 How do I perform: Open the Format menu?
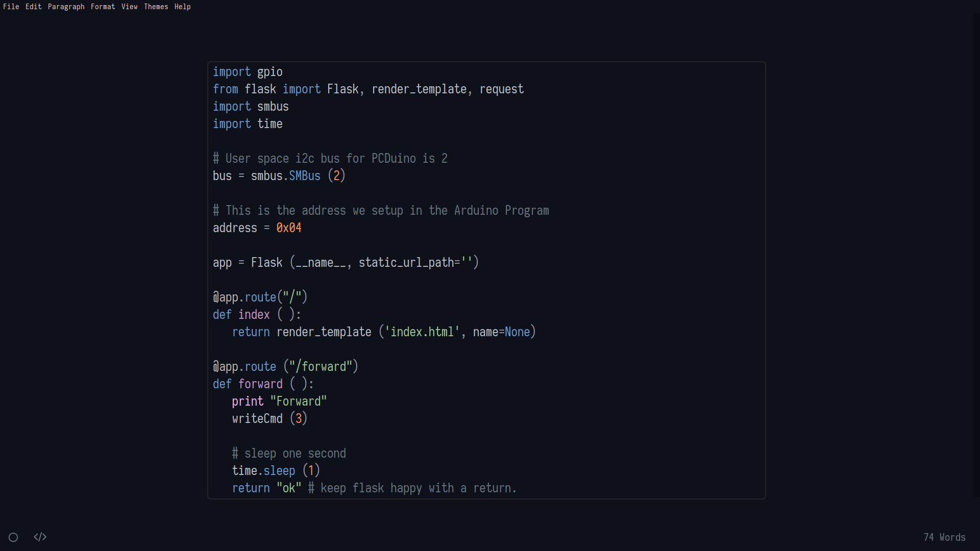[103, 7]
